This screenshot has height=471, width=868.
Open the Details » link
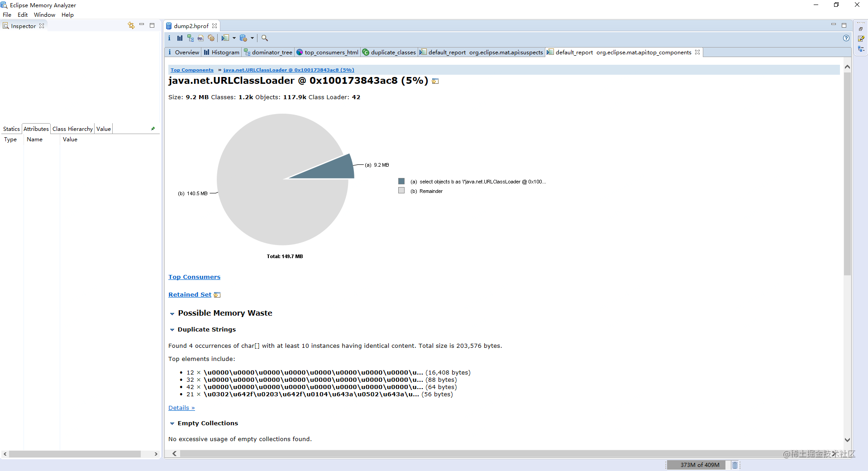pyautogui.click(x=181, y=408)
